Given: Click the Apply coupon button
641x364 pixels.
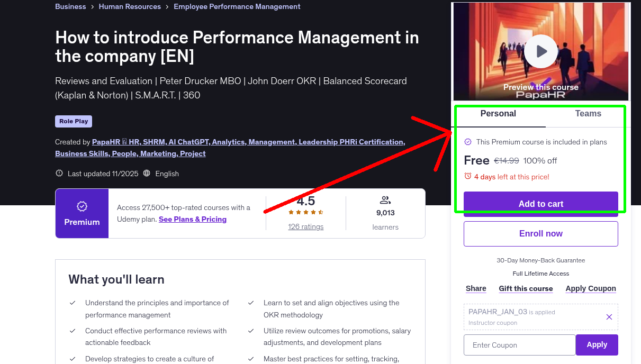Looking at the screenshot, I should point(597,344).
